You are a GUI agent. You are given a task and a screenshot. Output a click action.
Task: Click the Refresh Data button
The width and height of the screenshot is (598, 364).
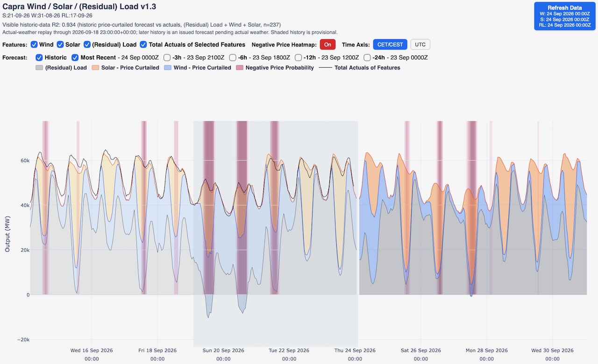(565, 16)
